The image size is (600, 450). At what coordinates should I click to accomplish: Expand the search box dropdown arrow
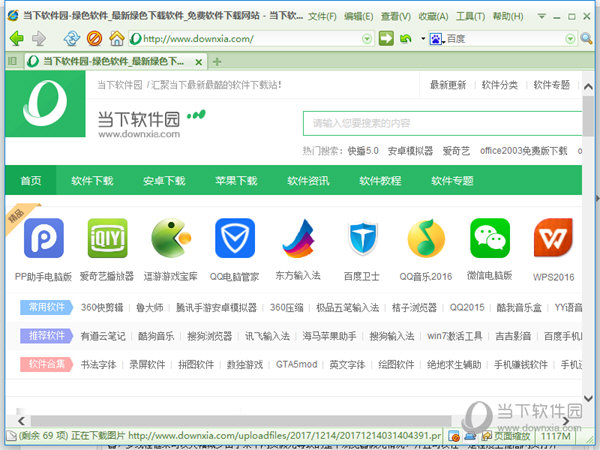click(x=570, y=39)
